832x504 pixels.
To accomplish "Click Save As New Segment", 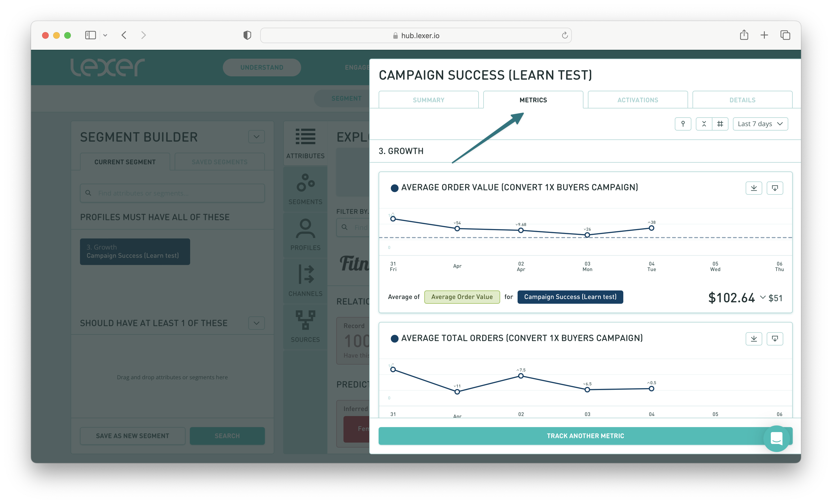I will [x=132, y=436].
